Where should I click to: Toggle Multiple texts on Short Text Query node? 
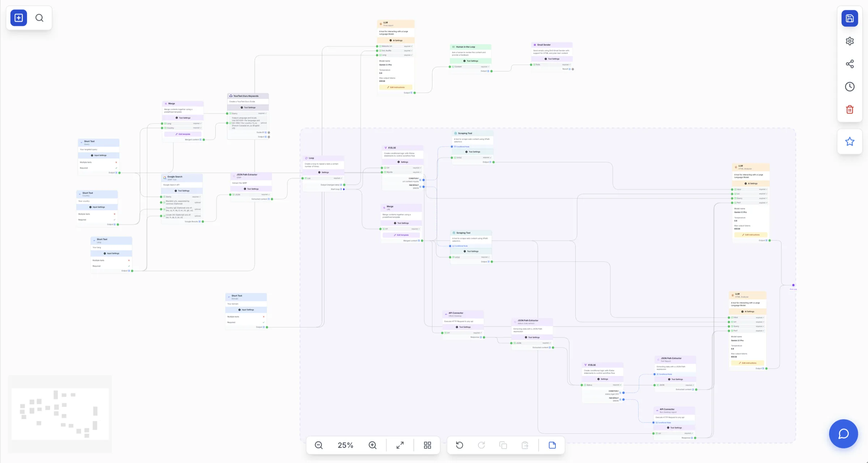[x=116, y=162]
